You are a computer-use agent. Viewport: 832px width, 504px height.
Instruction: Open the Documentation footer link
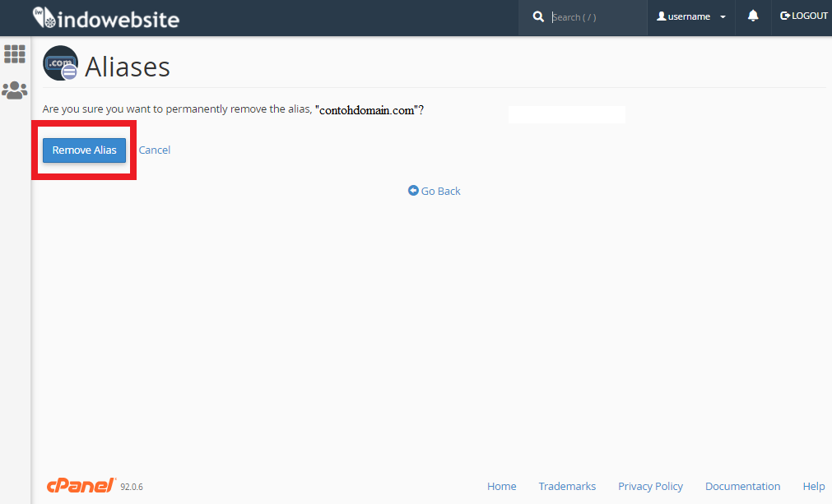[x=742, y=486]
